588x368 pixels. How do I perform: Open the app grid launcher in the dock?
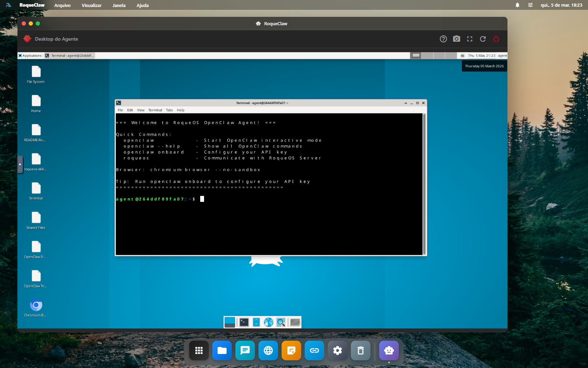tap(199, 350)
